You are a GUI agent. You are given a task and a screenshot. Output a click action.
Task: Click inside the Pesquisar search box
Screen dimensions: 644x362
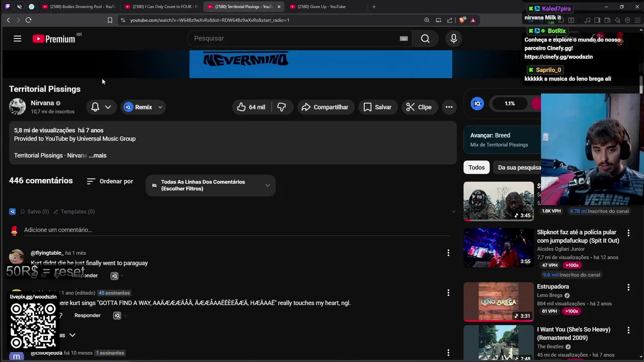pos(299,39)
